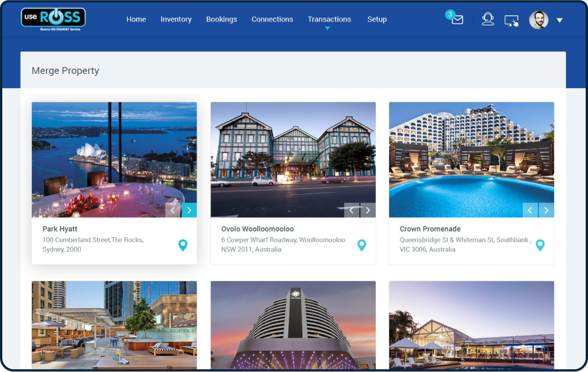
Task: Show next Crown Promenade photo
Action: pyautogui.click(x=546, y=210)
